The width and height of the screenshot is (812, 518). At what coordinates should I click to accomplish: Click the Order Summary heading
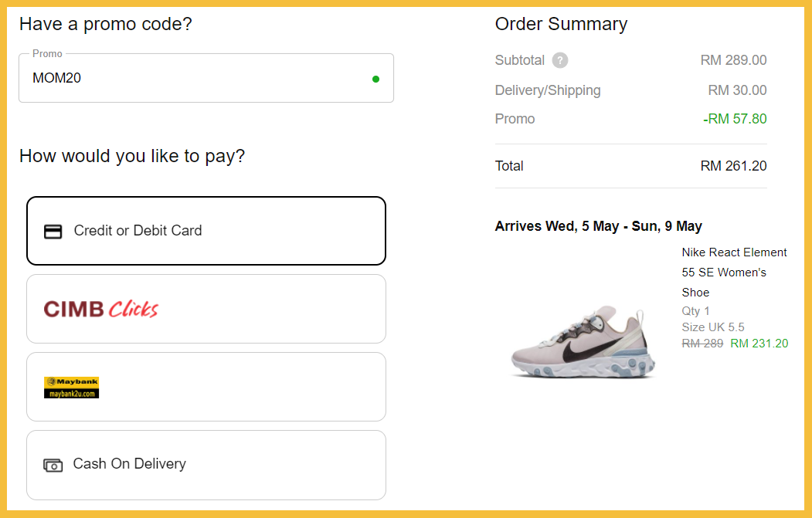coord(561,24)
